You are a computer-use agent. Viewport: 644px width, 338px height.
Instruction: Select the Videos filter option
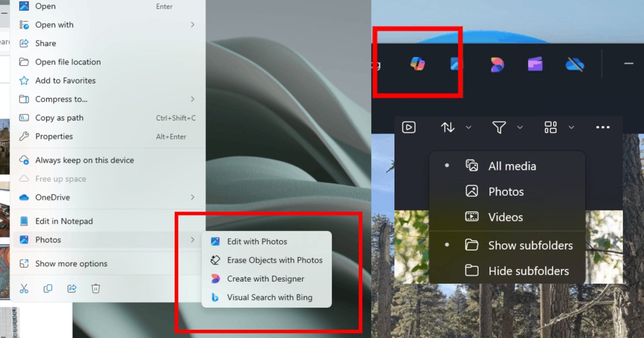[x=505, y=217]
